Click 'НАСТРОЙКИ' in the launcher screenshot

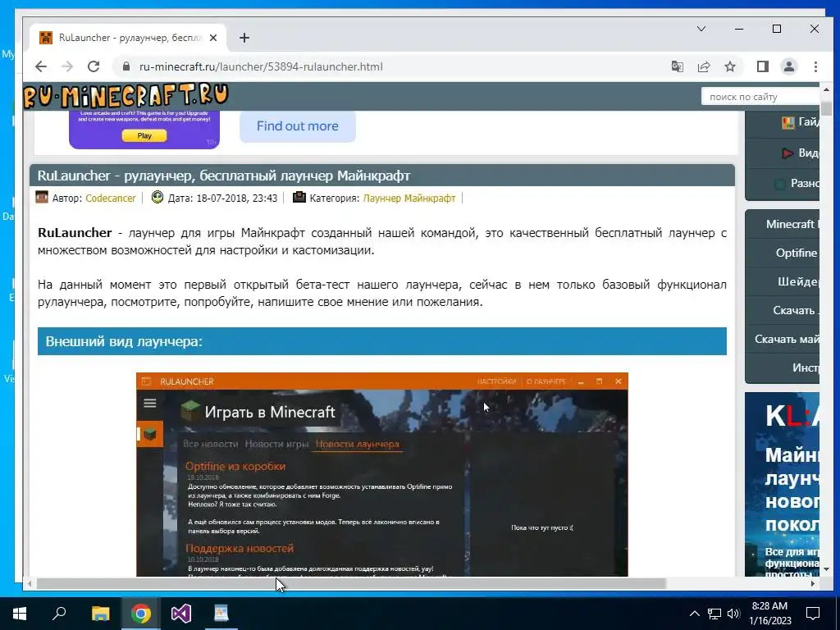(496, 381)
